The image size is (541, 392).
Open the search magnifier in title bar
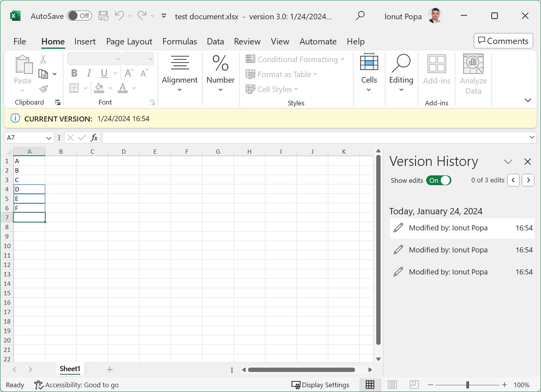(360, 16)
